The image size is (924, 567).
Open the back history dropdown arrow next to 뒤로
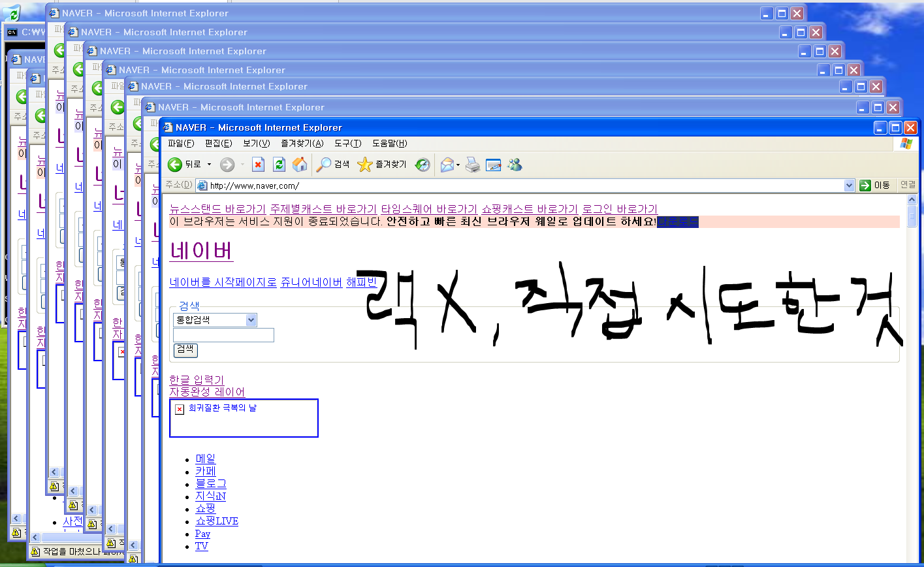click(210, 165)
